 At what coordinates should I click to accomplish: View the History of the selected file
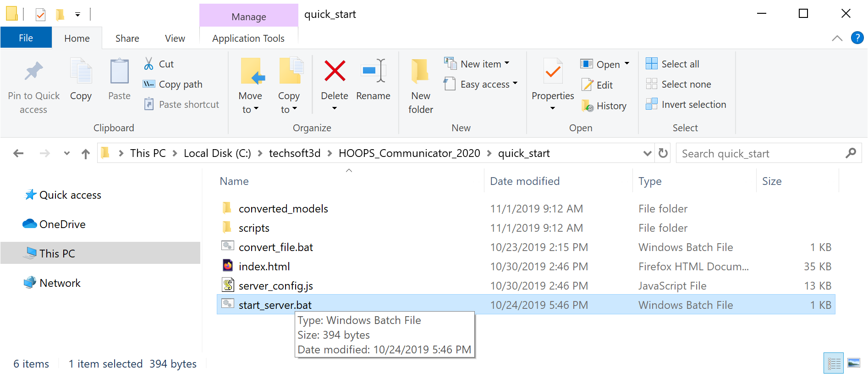pos(604,106)
